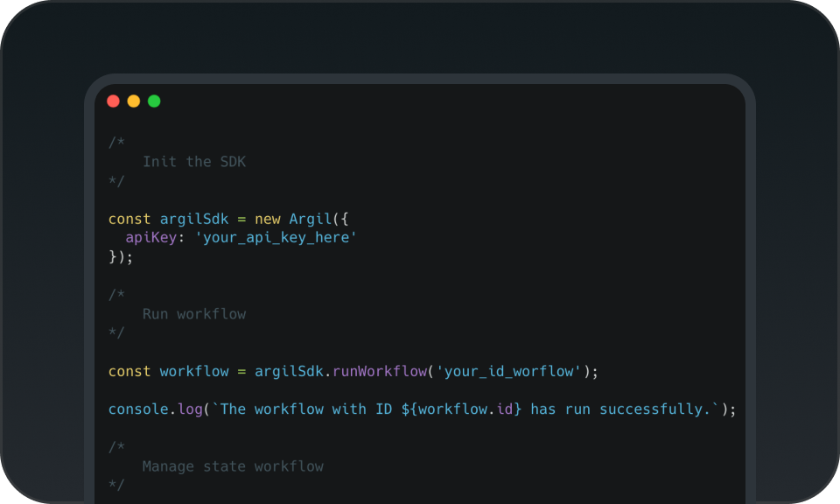
Task: Click the closing '});' line
Action: click(121, 257)
